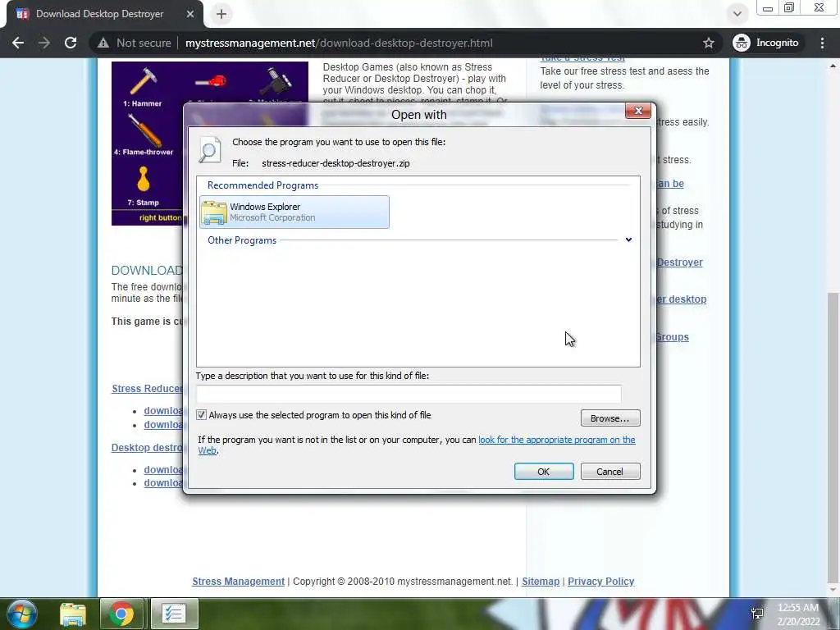Expand the Other Programs section
This screenshot has height=630, width=840.
(x=628, y=240)
